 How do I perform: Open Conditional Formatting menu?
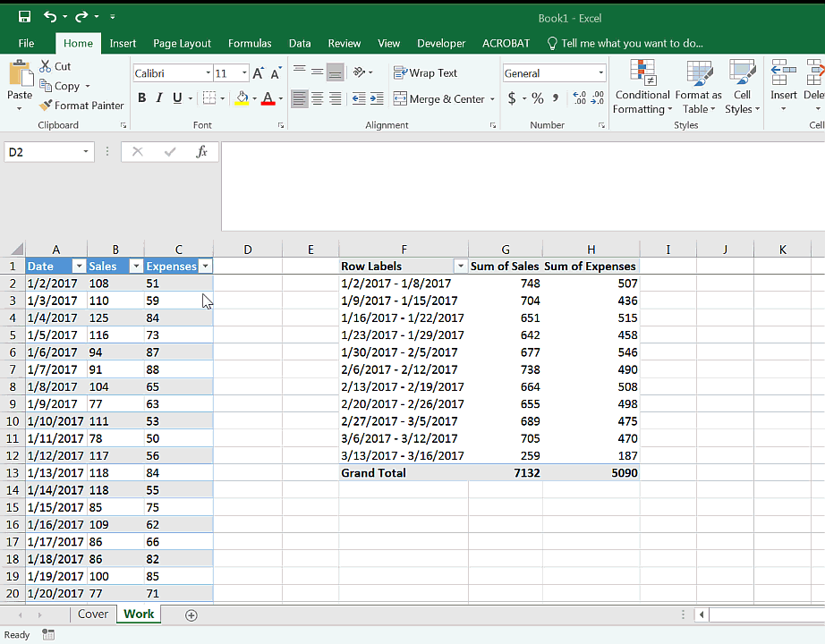[642, 89]
